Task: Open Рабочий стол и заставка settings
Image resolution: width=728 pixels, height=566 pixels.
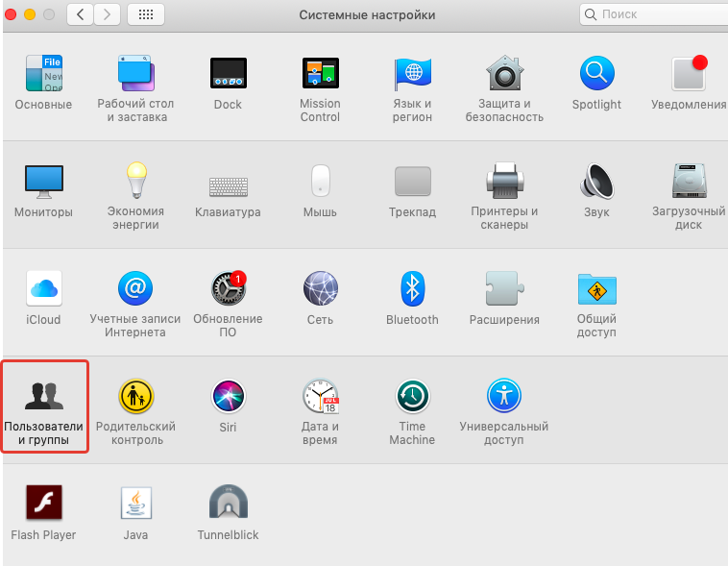Action: (135, 73)
